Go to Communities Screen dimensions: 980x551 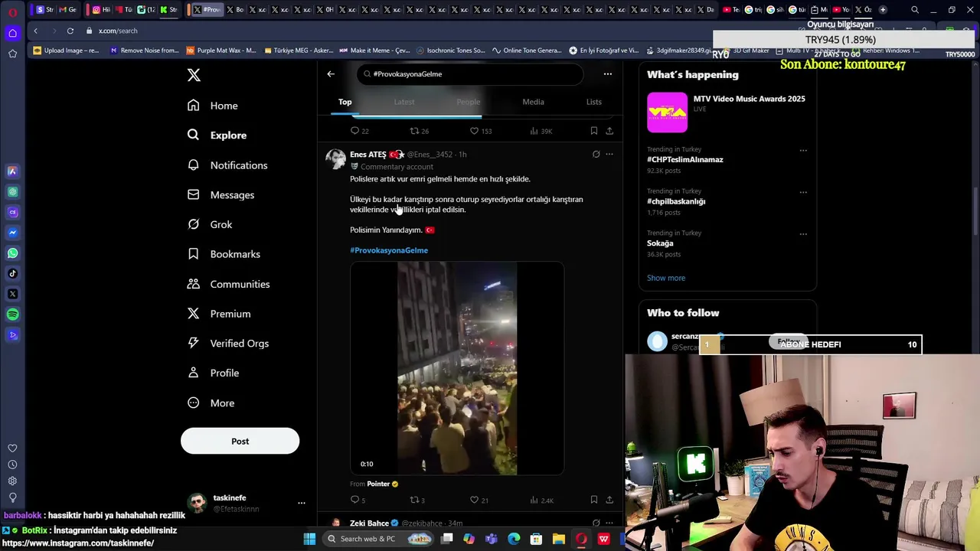point(228,284)
